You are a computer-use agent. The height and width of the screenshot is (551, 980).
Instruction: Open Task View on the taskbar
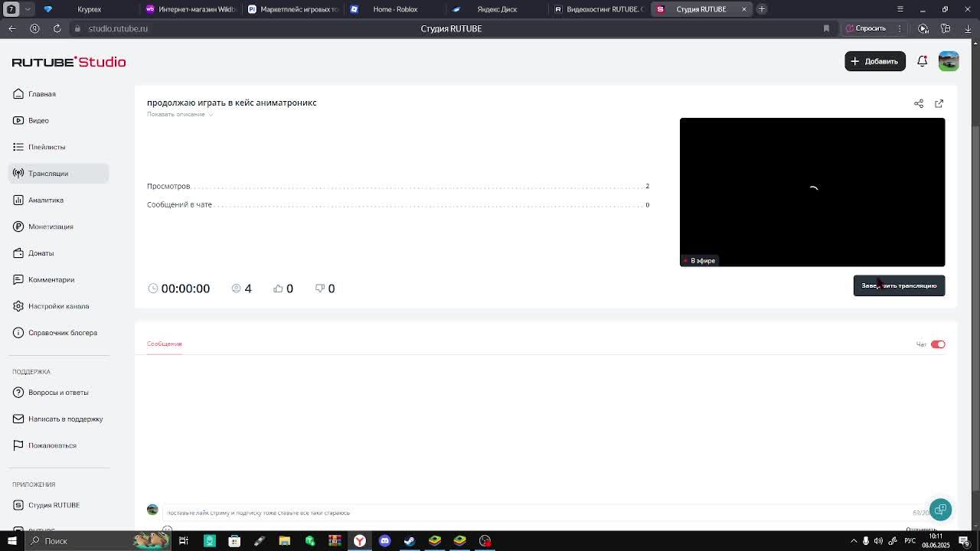pyautogui.click(x=184, y=541)
